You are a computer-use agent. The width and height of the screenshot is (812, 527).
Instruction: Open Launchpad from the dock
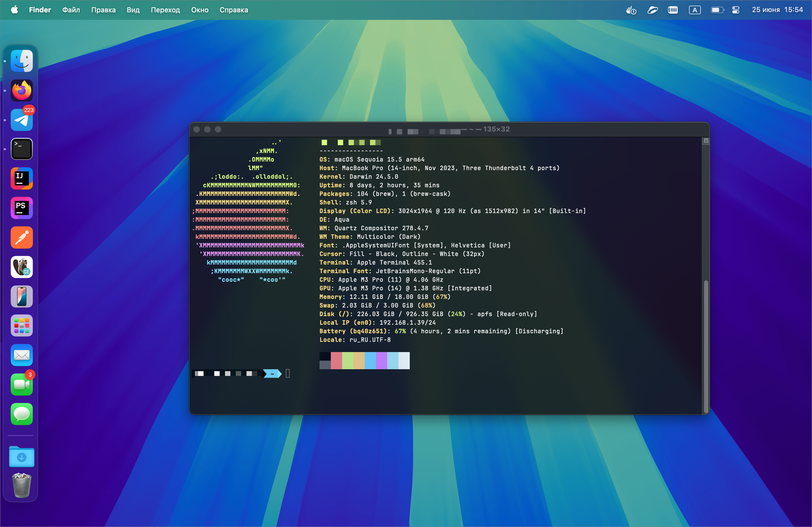21,325
